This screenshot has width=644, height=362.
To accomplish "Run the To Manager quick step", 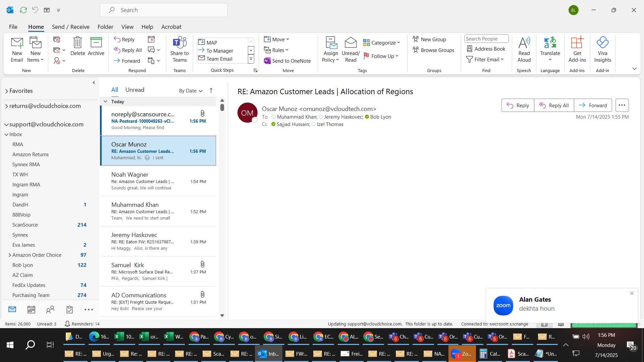I will [x=220, y=51].
